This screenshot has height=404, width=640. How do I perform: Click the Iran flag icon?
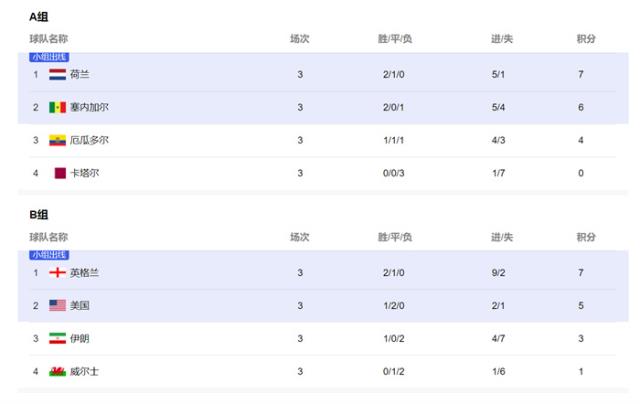pos(58,338)
